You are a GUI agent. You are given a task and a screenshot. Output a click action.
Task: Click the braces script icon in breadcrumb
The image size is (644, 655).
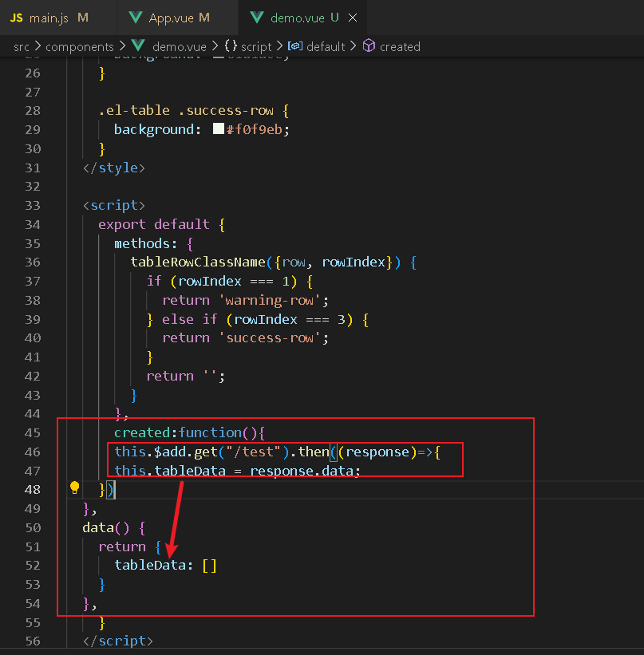231,45
